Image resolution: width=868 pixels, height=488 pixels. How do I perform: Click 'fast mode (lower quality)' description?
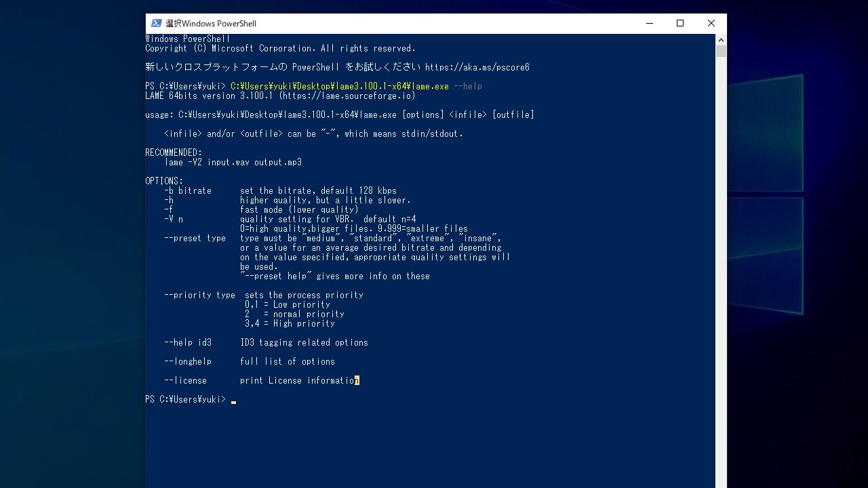pyautogui.click(x=299, y=209)
